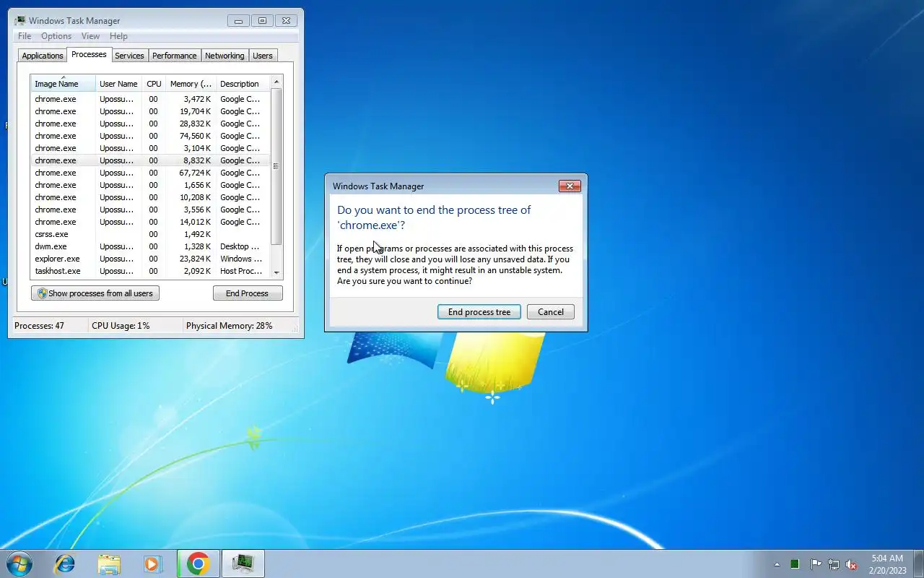This screenshot has height=578, width=924.
Task: Click the process list scroll up arrow
Action: tap(276, 82)
